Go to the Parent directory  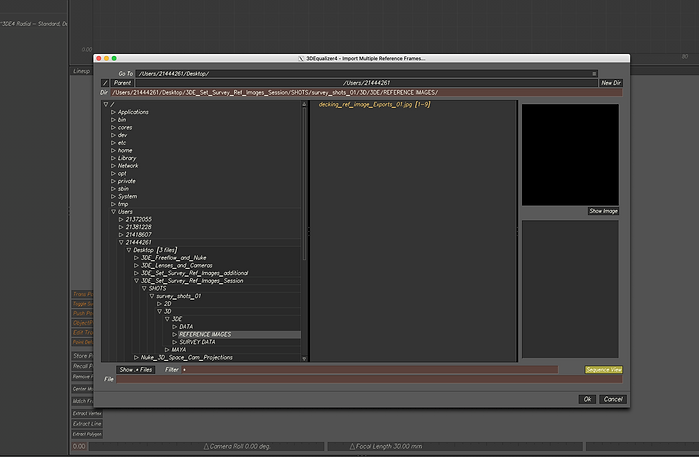point(122,83)
